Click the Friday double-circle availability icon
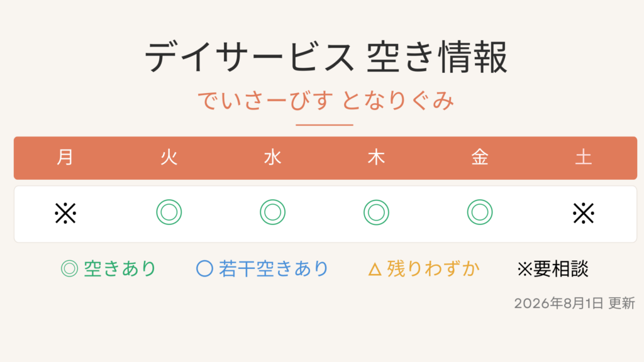 480,212
